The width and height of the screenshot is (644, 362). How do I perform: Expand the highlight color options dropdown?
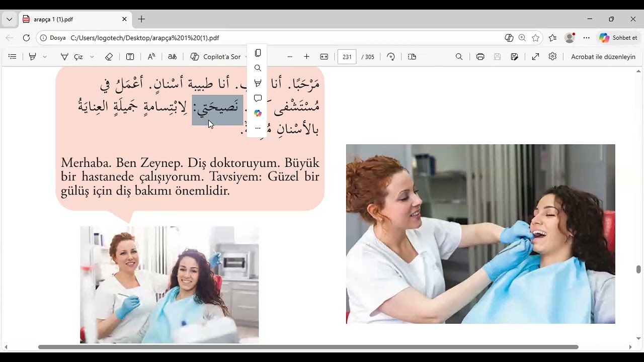click(x=45, y=57)
